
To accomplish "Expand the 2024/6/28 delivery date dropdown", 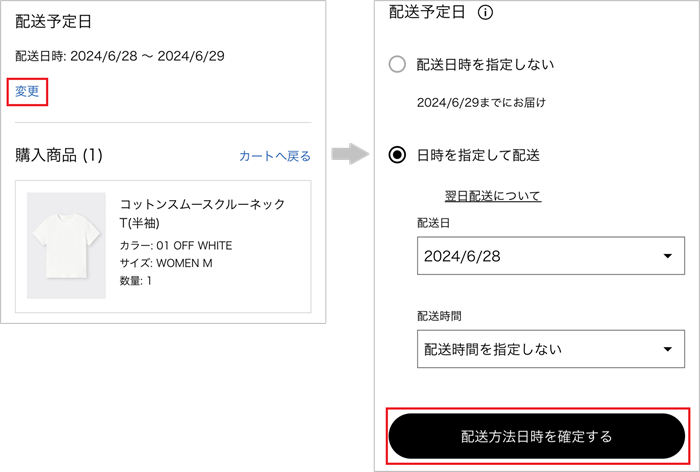I will pyautogui.click(x=546, y=256).
